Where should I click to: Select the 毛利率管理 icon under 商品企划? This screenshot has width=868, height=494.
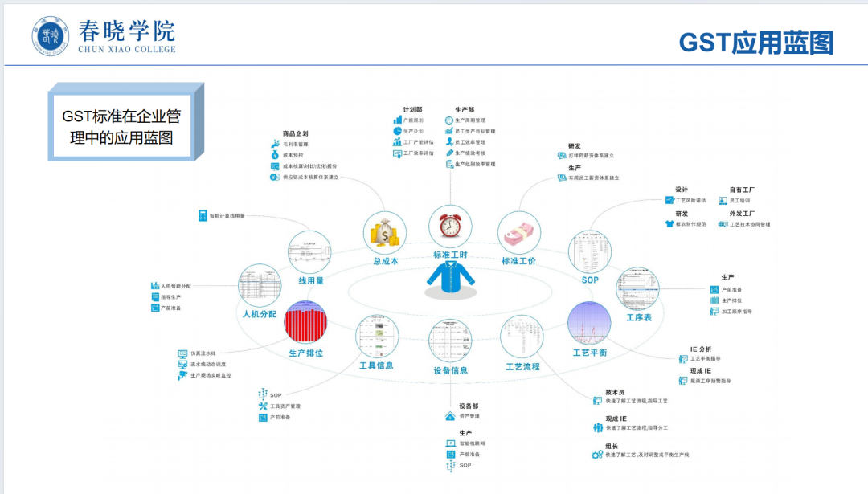tap(276, 142)
